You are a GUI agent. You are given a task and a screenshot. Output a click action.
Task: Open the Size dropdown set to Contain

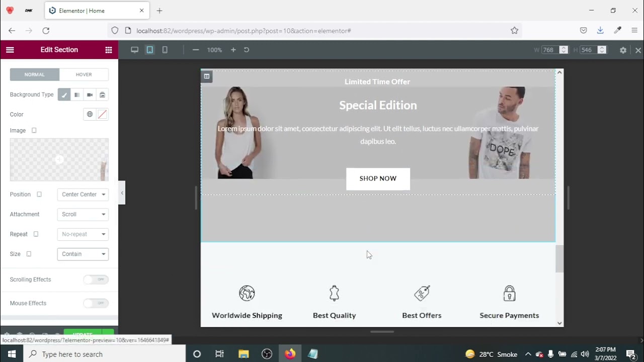click(x=83, y=254)
